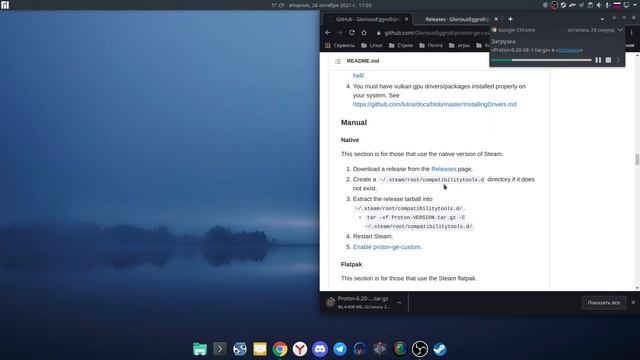Image resolution: width=640 pixels, height=360 pixels.
Task: Open the Стрим bookmarks folder
Action: [401, 45]
